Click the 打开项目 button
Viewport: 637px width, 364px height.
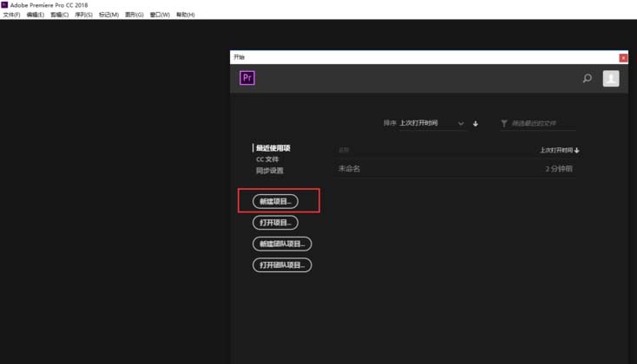(x=275, y=223)
